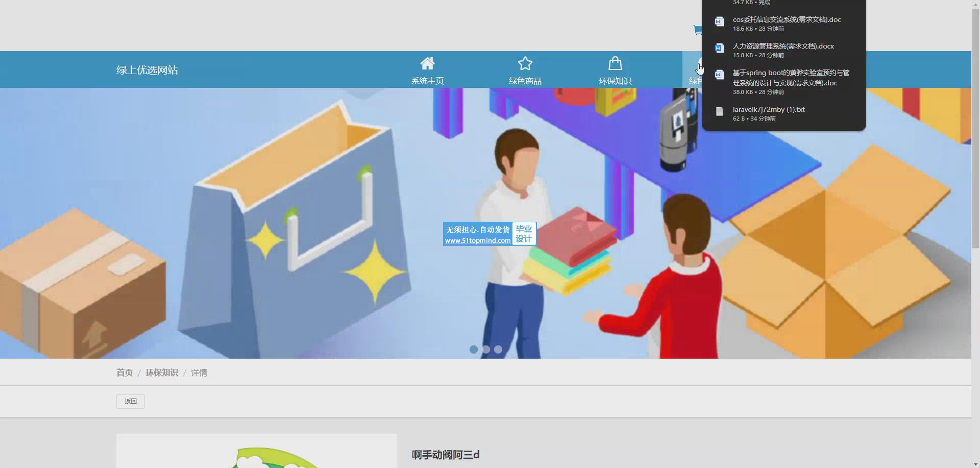Screen dimensions: 980x468
Task: Open the shopping cart icon
Action: coord(697,30)
